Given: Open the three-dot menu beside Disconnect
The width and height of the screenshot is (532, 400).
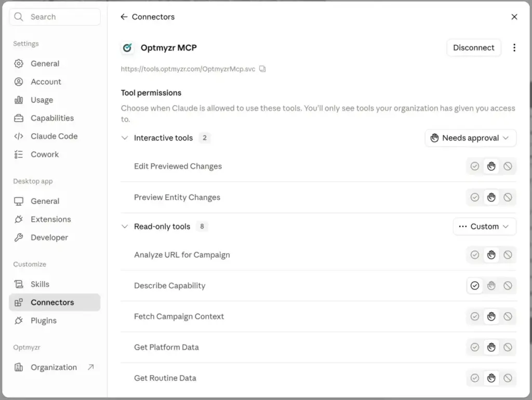Looking at the screenshot, I should point(514,48).
